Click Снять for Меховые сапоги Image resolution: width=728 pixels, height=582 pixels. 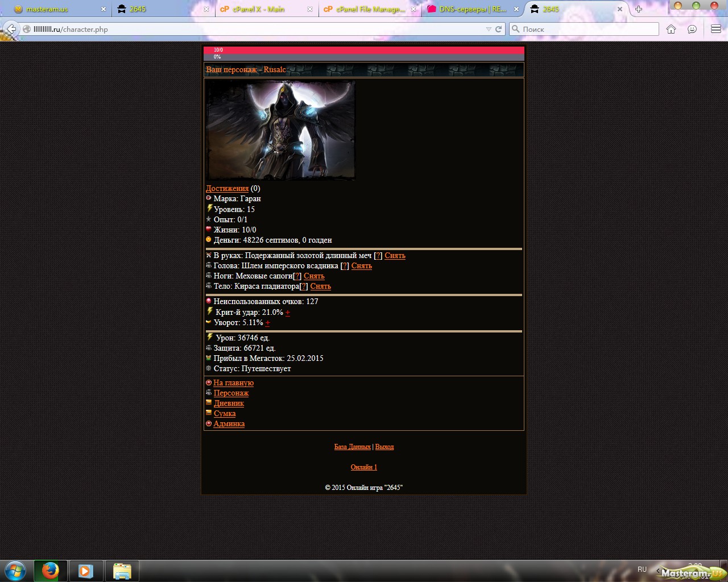314,276
